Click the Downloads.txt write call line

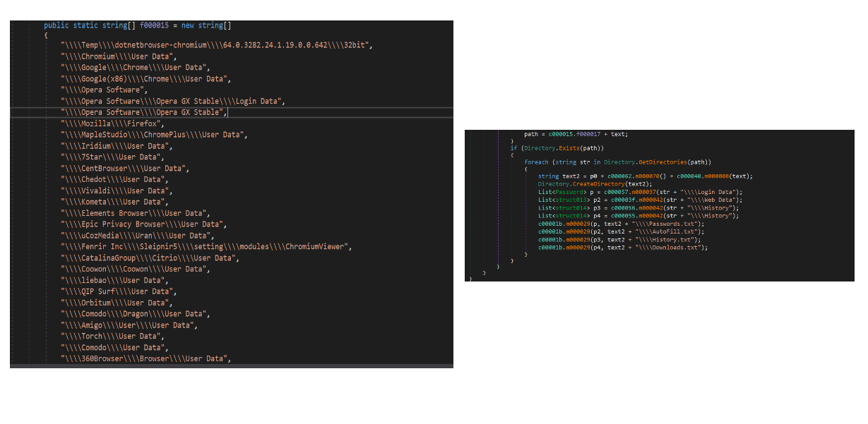(x=622, y=248)
